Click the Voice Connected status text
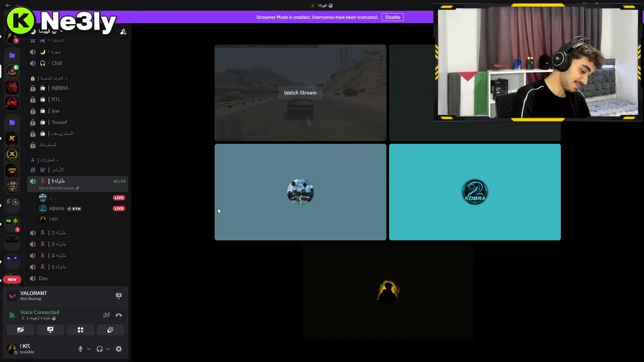Screen dimensions: 644x362 (39, 312)
